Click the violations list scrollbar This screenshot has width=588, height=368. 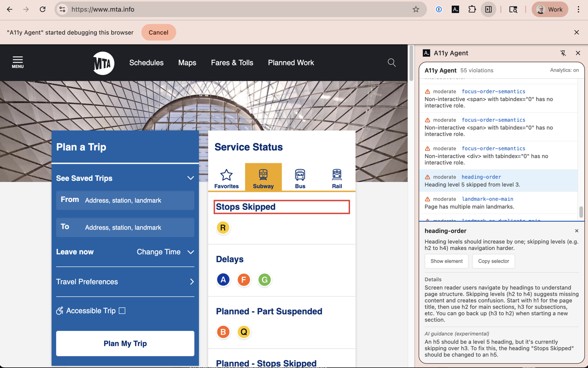tap(581, 212)
